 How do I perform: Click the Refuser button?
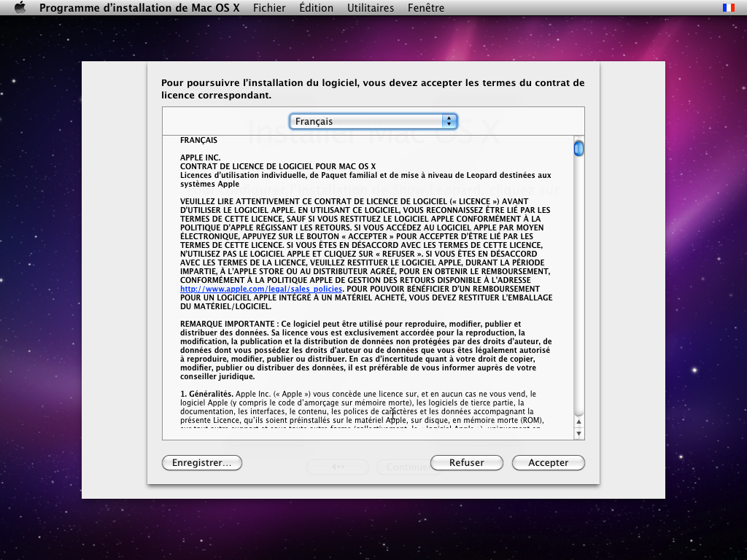[466, 462]
